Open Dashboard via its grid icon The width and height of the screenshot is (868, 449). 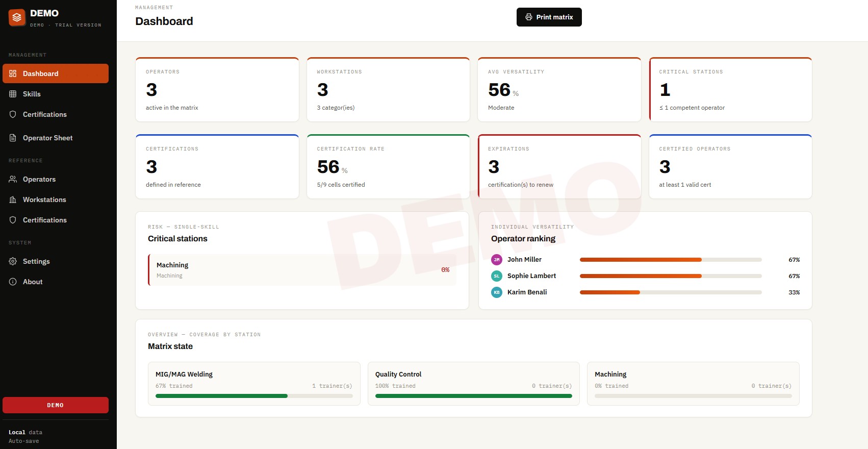click(13, 73)
